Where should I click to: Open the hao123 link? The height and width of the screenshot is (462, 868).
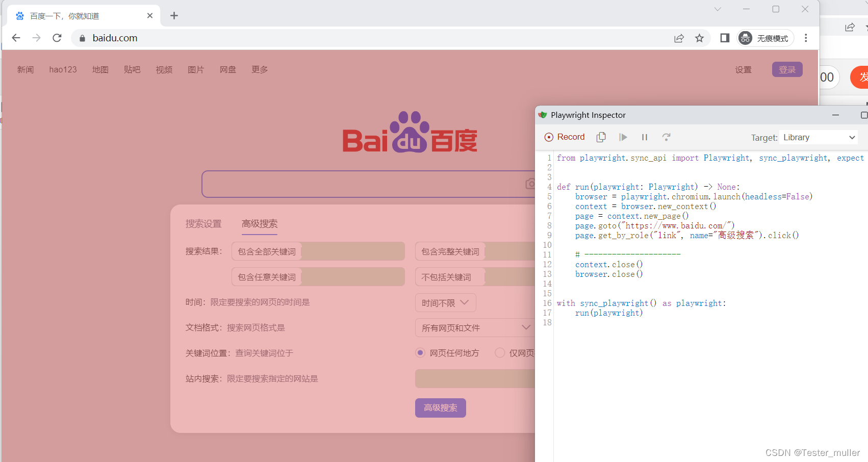tap(63, 69)
